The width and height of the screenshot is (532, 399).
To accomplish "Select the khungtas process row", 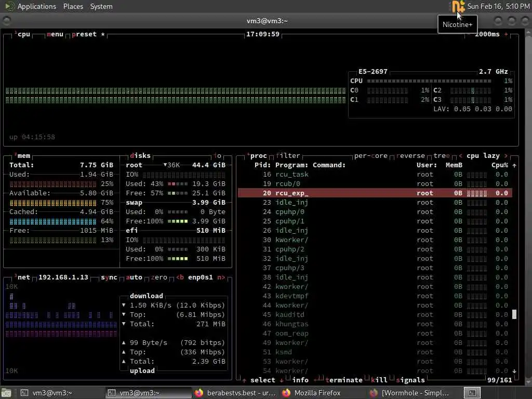I will [375, 324].
